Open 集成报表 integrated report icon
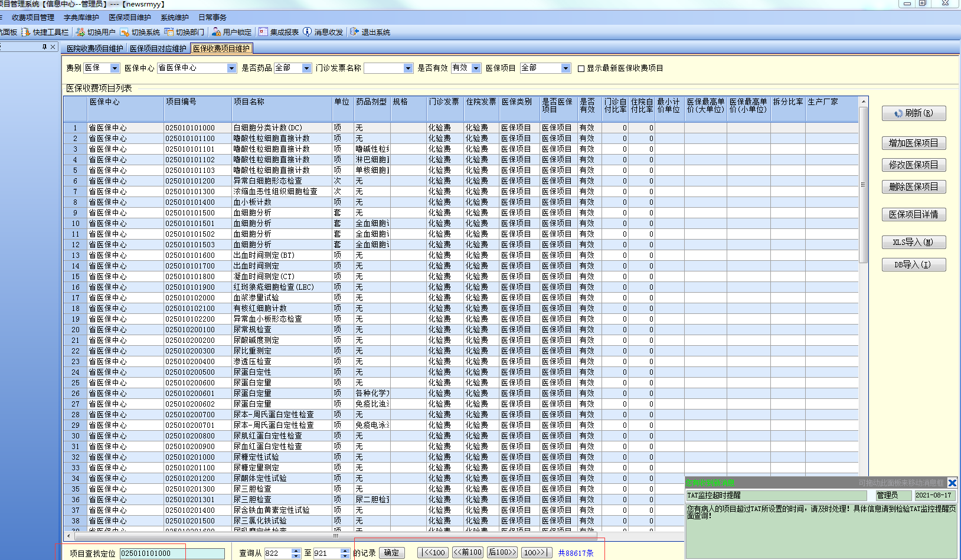Image resolution: width=961 pixels, height=560 pixels. pos(263,32)
